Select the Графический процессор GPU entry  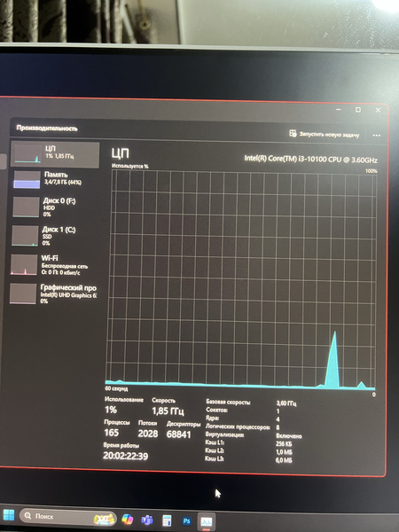[53, 293]
